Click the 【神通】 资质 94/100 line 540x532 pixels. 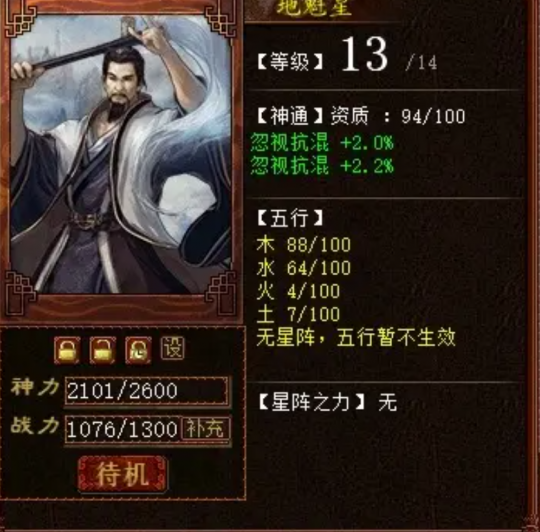click(x=361, y=116)
